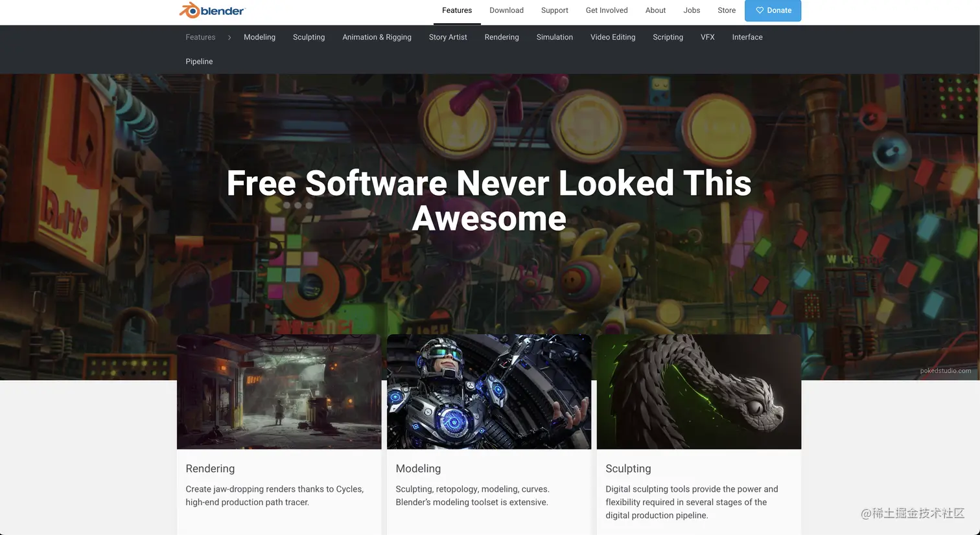
Task: Click the 'Digital sculpting tools provide' description
Action: point(692,502)
